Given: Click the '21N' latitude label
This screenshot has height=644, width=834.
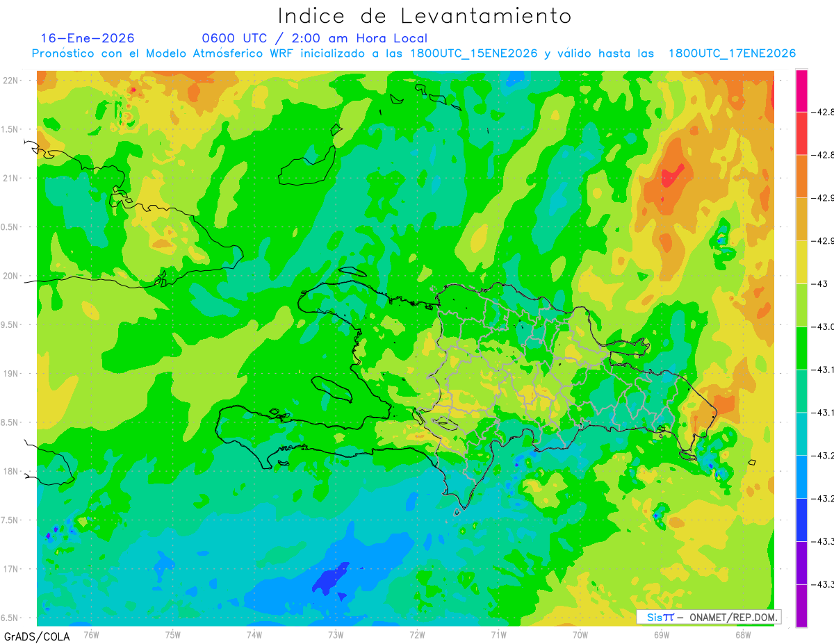Looking at the screenshot, I should point(10,178).
